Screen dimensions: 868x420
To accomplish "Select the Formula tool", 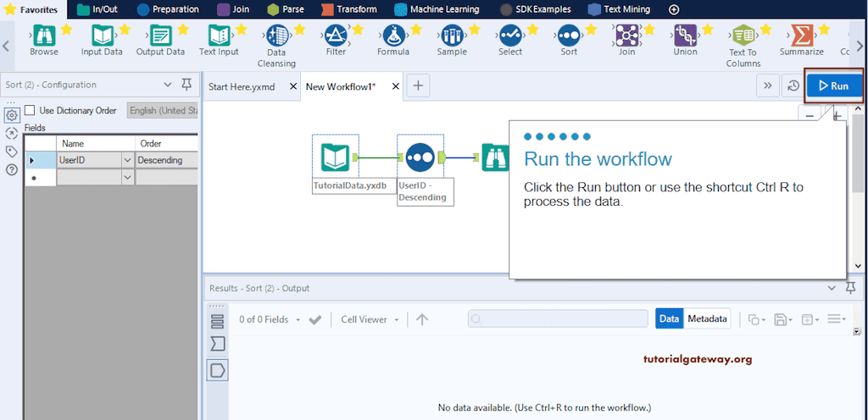I will 394,36.
